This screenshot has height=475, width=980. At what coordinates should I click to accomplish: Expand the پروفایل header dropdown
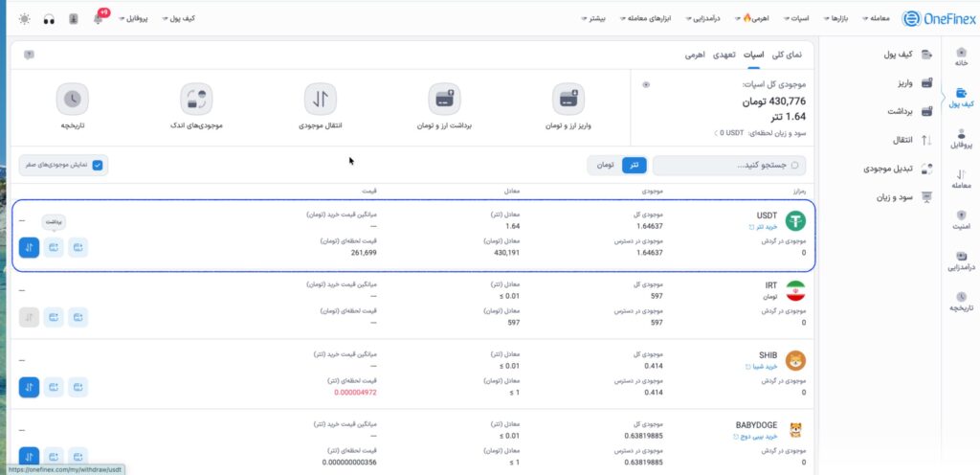click(132, 19)
